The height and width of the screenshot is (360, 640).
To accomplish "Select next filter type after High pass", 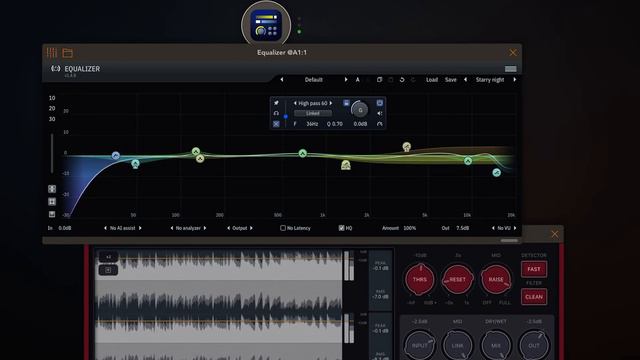I will tap(331, 103).
